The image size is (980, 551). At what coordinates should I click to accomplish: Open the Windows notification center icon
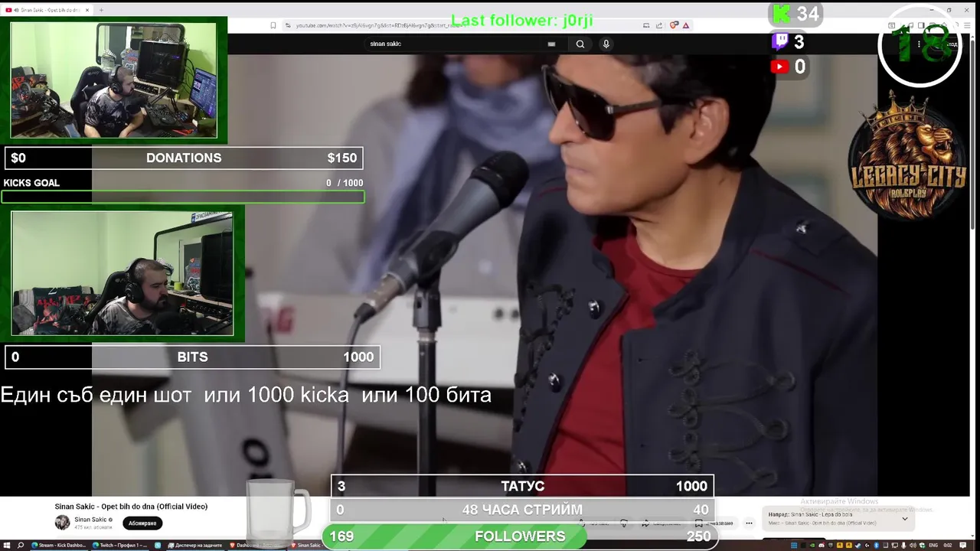(x=963, y=545)
